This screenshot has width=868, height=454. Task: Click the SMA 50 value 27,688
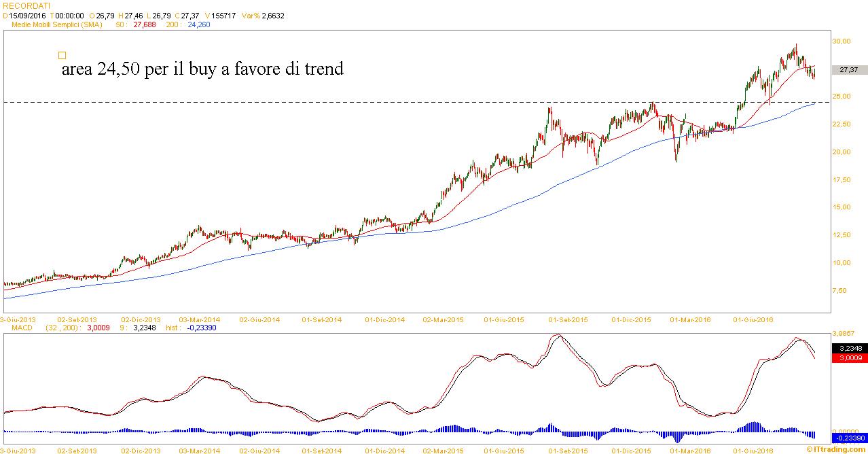(x=145, y=24)
